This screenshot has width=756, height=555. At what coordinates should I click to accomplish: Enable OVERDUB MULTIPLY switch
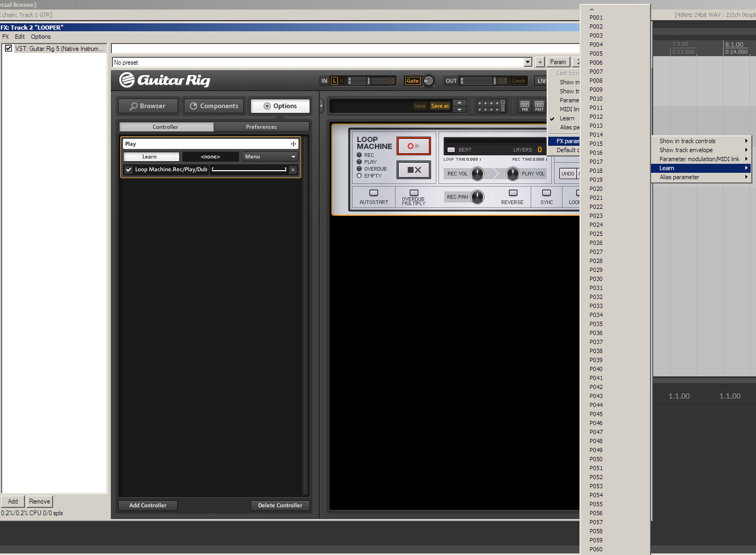(x=414, y=193)
